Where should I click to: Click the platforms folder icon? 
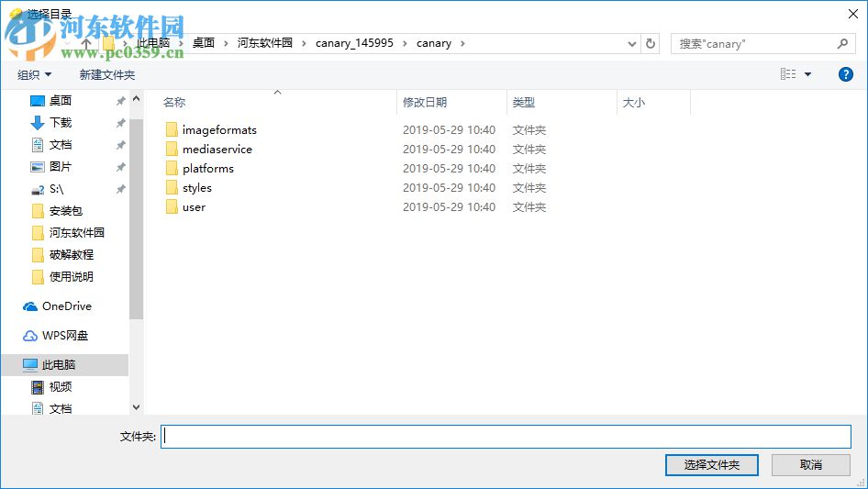tap(172, 169)
